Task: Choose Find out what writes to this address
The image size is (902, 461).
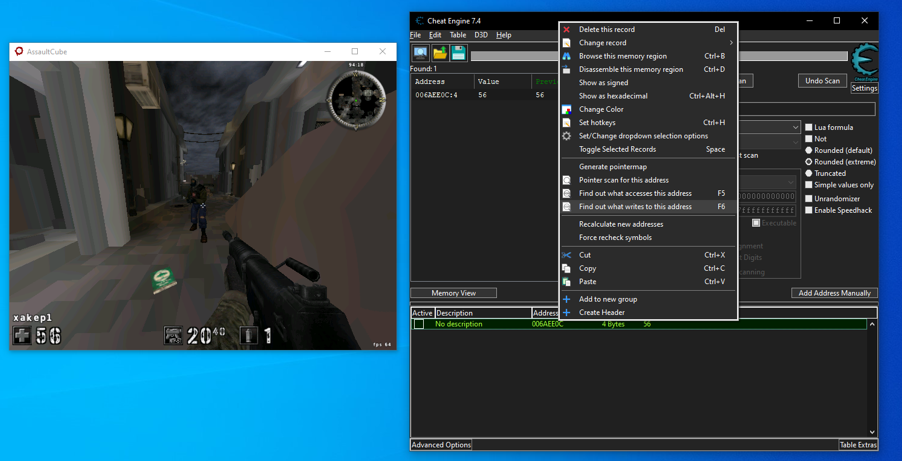Action: pos(635,207)
